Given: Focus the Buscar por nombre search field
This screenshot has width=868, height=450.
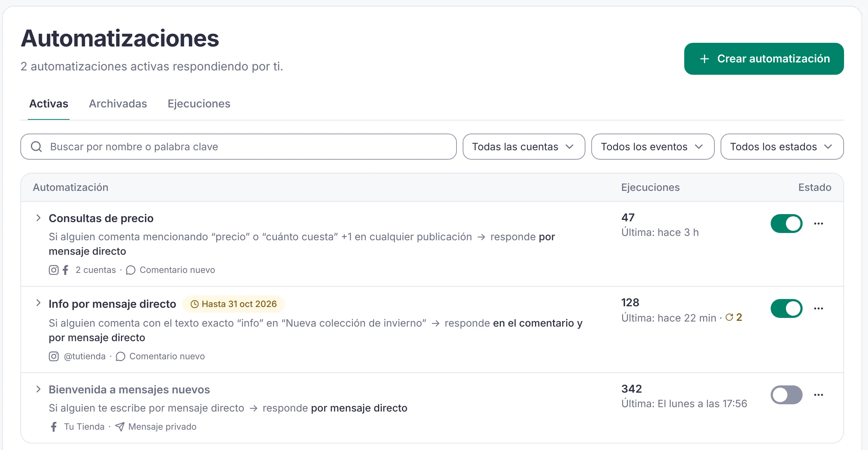Looking at the screenshot, I should (x=238, y=147).
